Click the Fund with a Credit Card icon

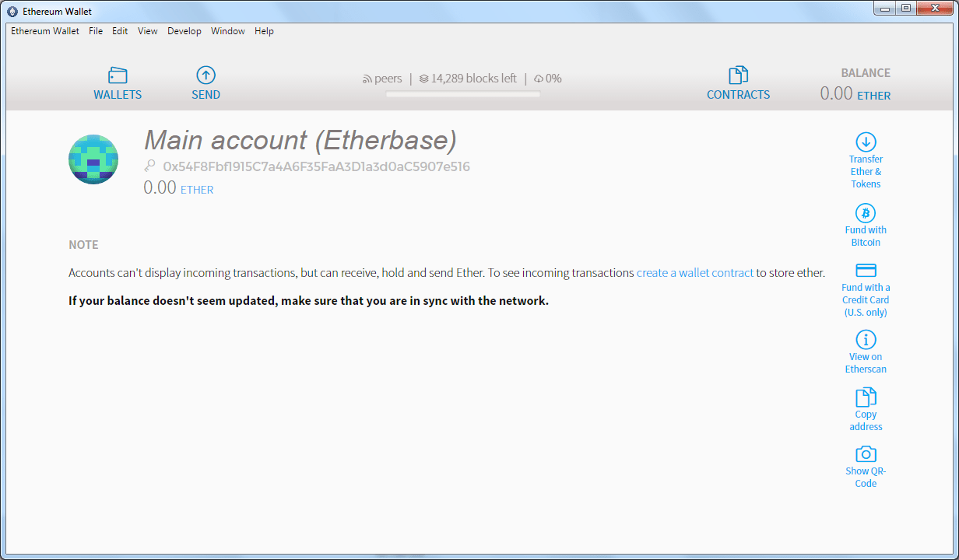point(866,270)
